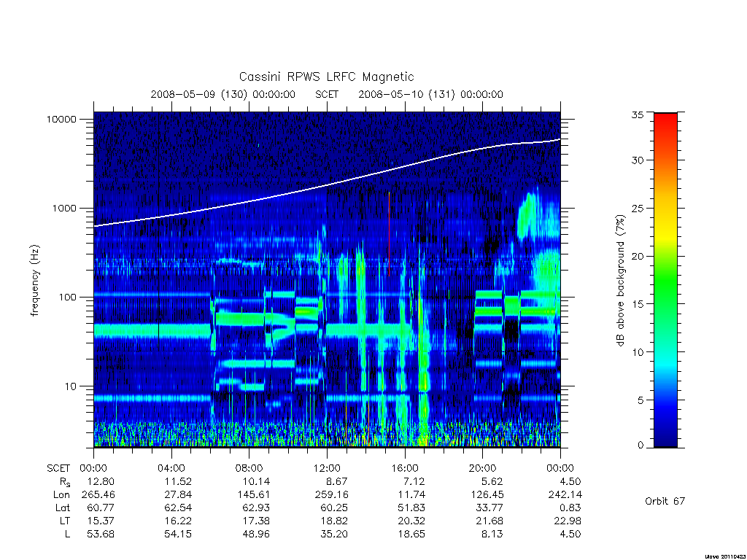
Task: Select longitude value '242.14'
Action: pyautogui.click(x=565, y=495)
